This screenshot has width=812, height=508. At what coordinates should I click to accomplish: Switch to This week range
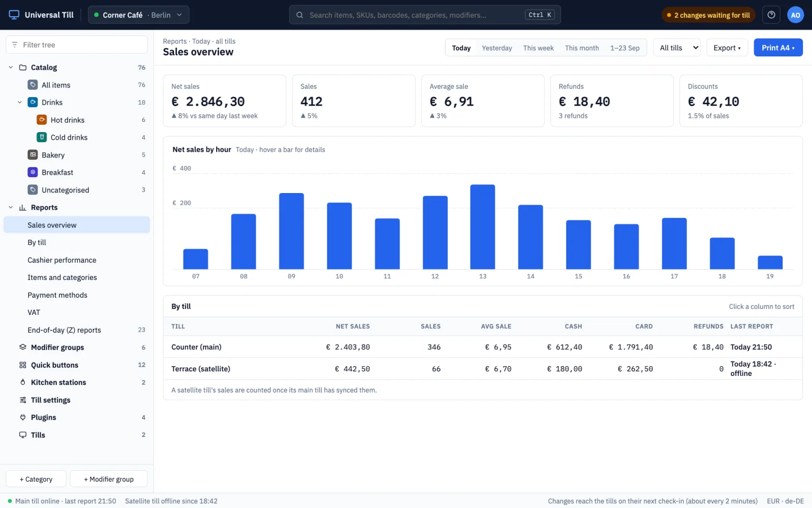(x=538, y=48)
